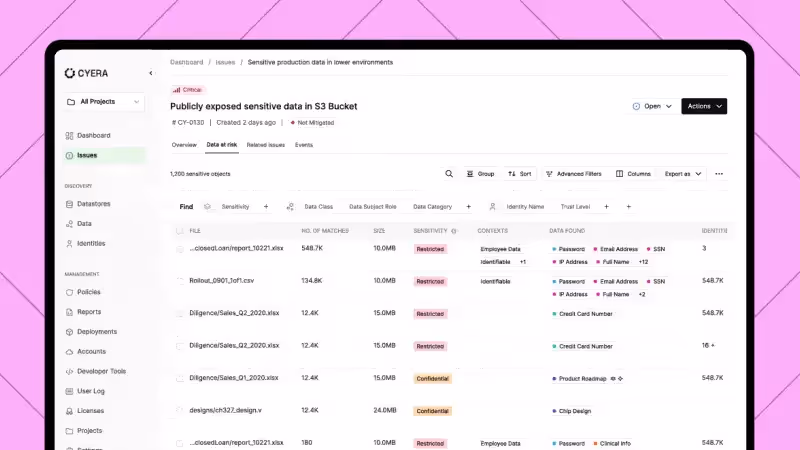Click the Data Subject Role filter

point(372,207)
